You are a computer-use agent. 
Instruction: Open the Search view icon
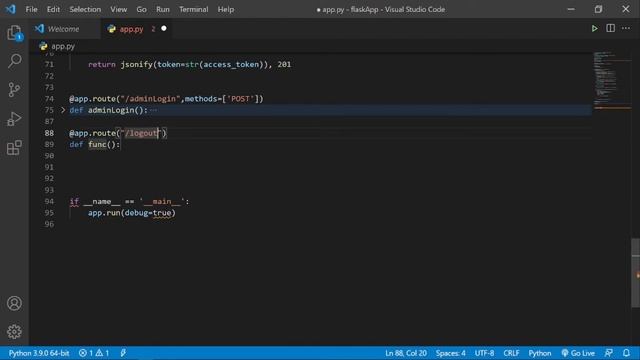point(14,61)
